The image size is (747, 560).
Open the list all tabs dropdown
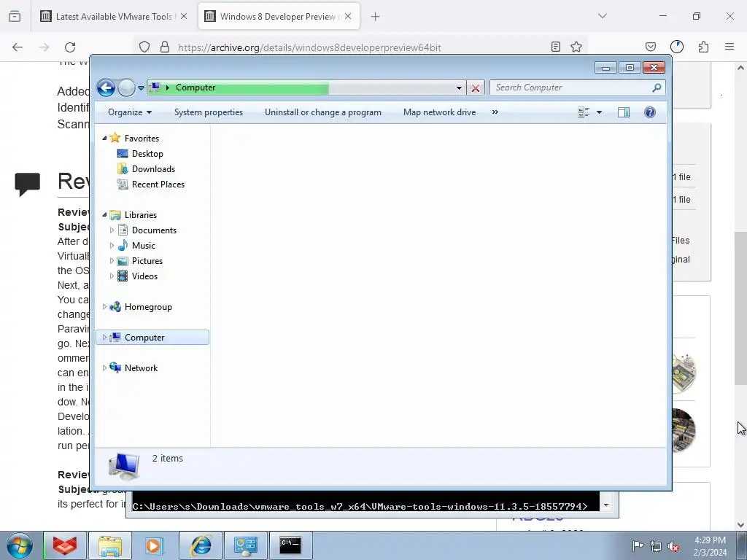[603, 16]
